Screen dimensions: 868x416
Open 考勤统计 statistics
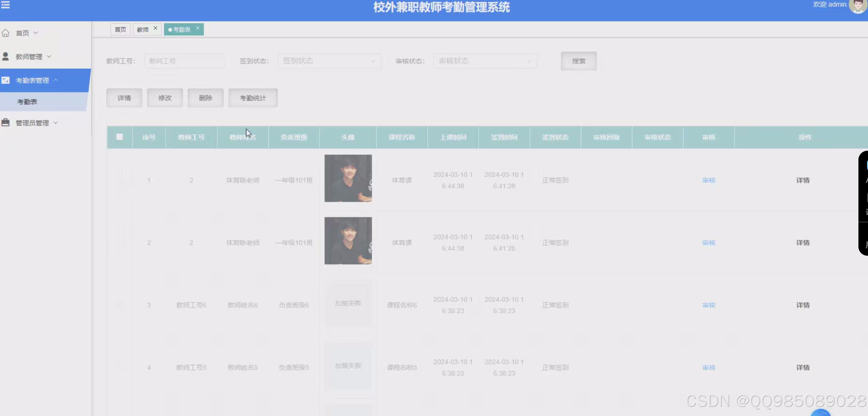pos(252,98)
